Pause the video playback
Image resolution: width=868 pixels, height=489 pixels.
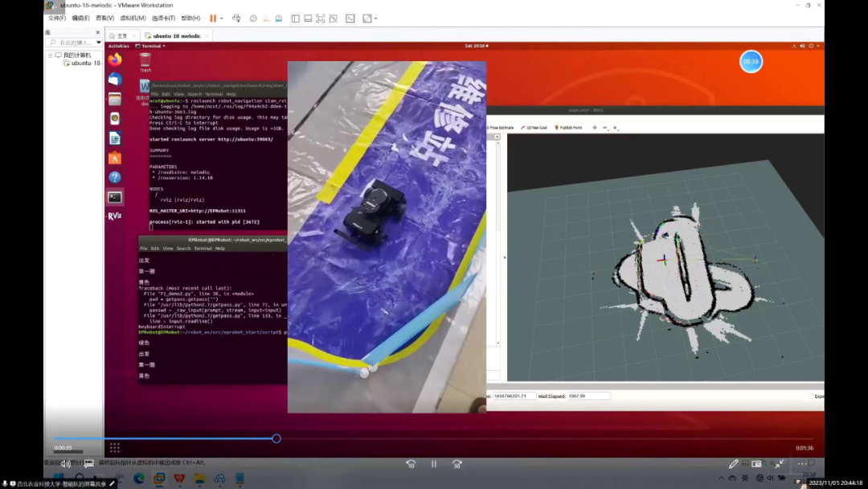tap(434, 464)
